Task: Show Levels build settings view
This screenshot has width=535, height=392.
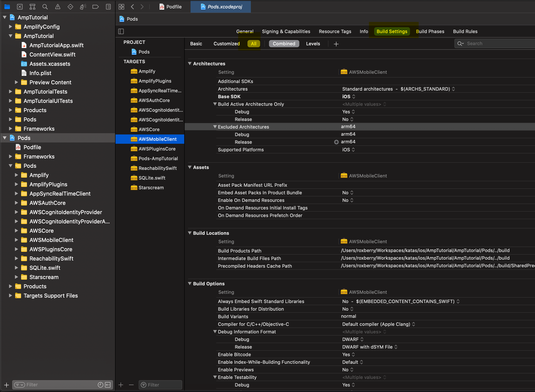Action: pos(313,44)
